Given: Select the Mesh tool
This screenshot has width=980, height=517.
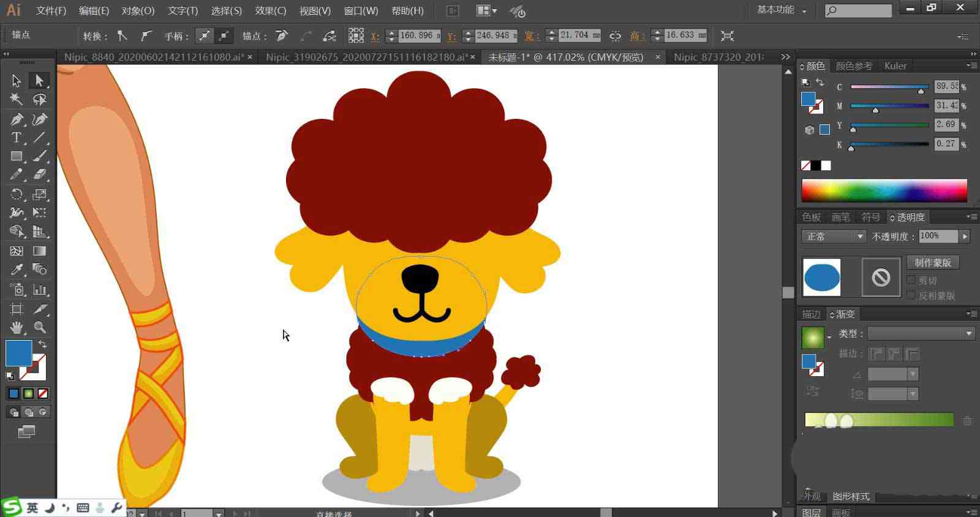Looking at the screenshot, I should click(16, 251).
